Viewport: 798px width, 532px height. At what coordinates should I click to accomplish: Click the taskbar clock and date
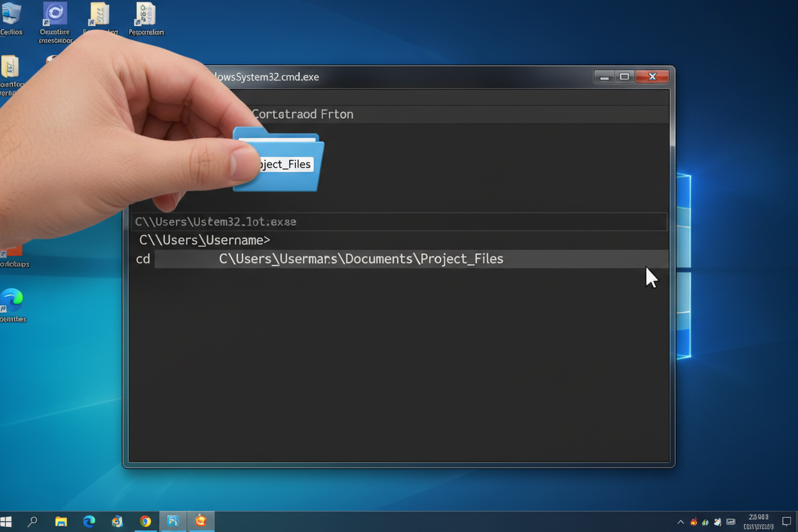759,522
